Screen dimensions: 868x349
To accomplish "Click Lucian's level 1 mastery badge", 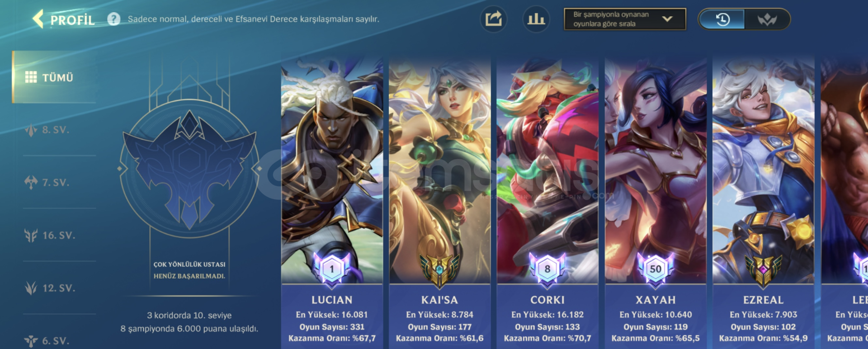I will coord(332,269).
